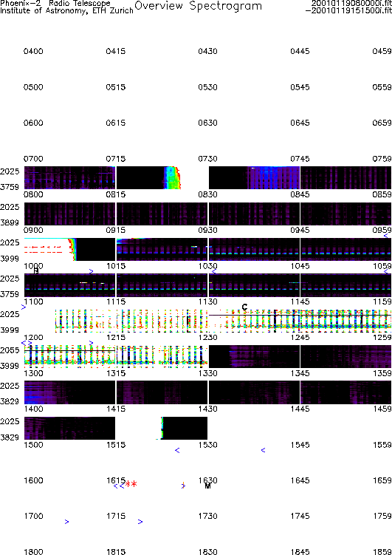Open the spectrogram segment from 1045 to 1059
Image resolution: width=392 pixels, height=555 pixels.
click(345, 285)
